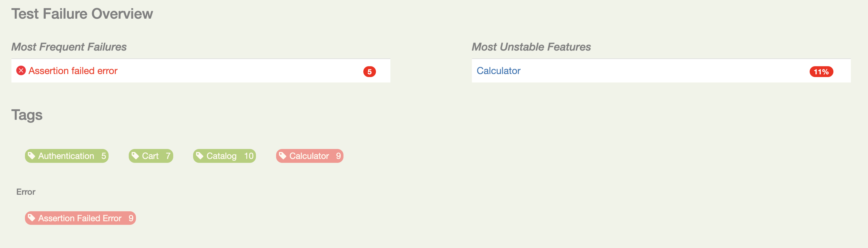
Task: Click the Test Failure Overview heading
Action: coord(82,14)
